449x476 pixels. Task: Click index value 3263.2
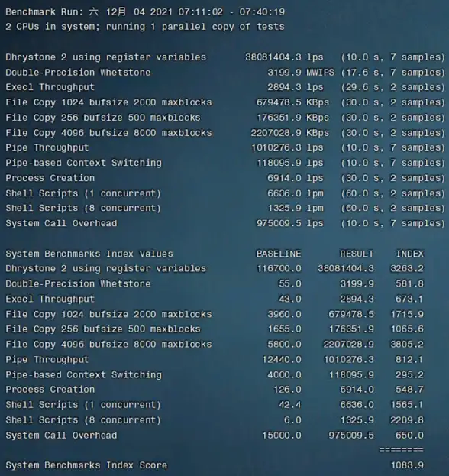click(x=407, y=269)
